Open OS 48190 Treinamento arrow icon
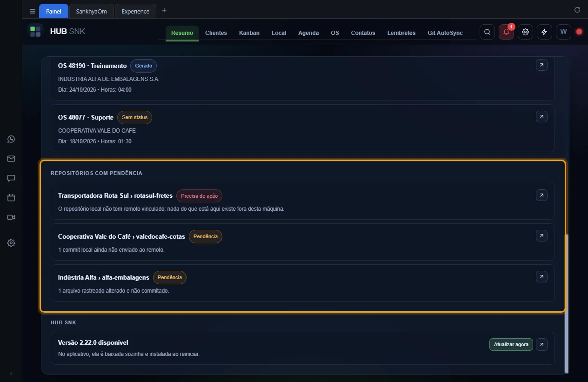 pyautogui.click(x=541, y=65)
